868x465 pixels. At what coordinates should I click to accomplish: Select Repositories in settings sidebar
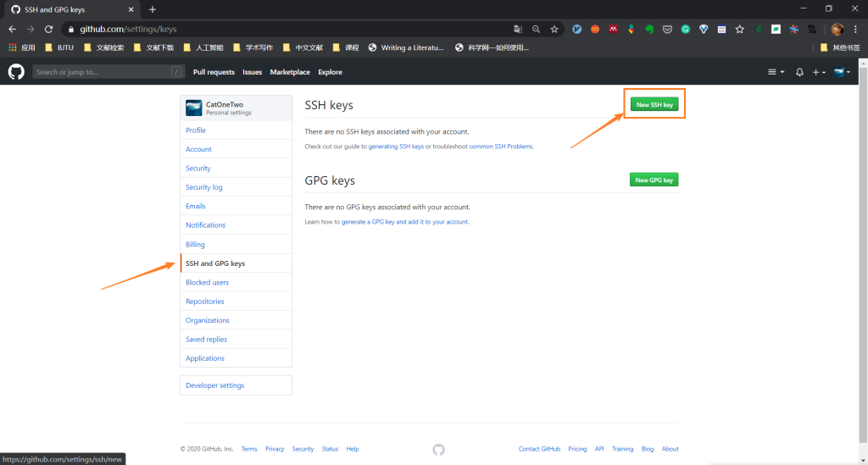pos(236,302)
